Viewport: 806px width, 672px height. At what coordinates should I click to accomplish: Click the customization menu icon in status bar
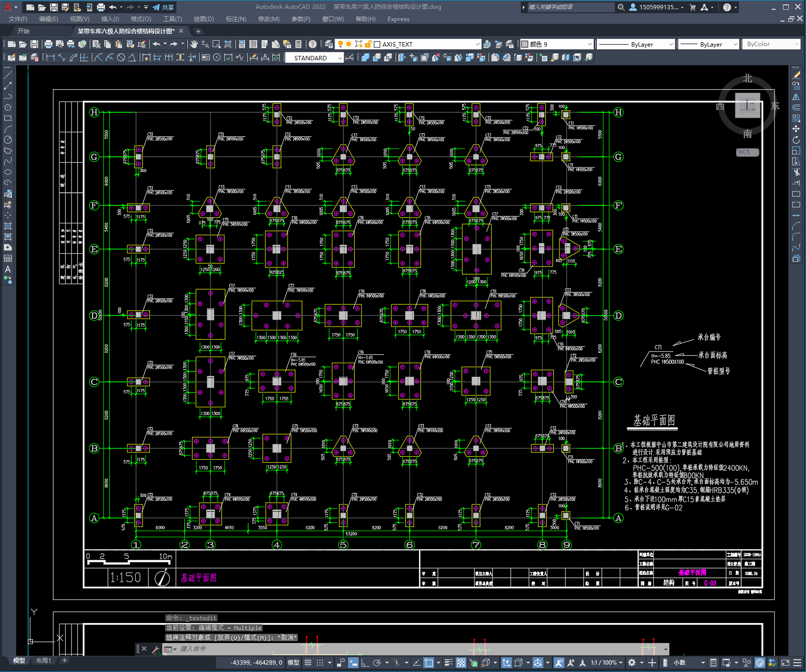798,662
